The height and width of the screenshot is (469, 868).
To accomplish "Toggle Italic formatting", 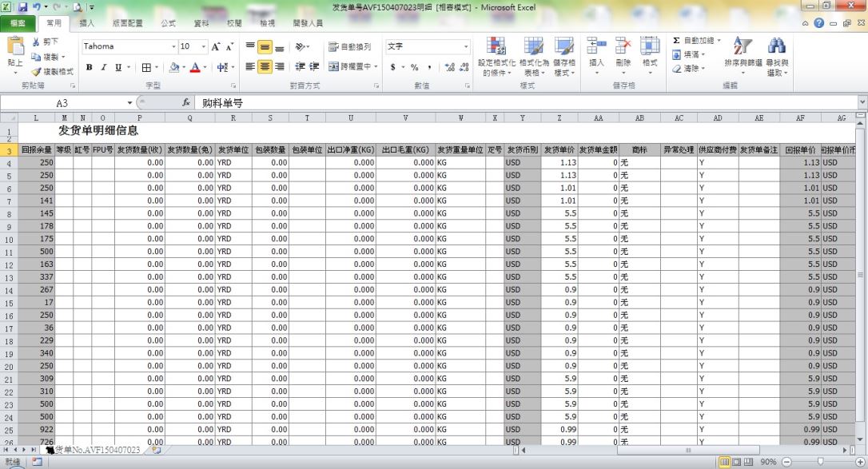I will click(x=104, y=67).
